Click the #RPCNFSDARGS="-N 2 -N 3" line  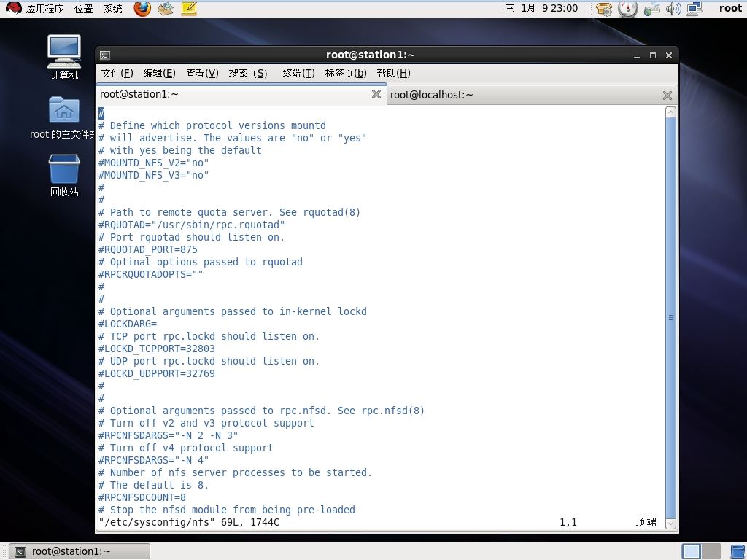pos(169,435)
